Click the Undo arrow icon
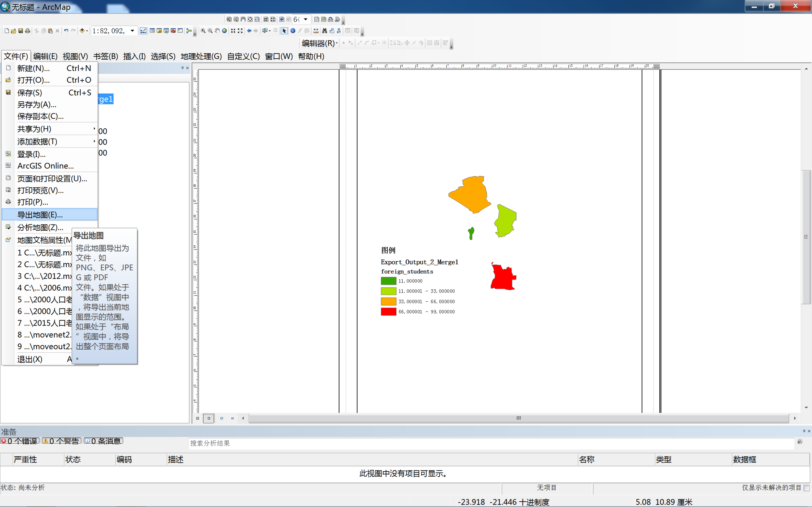Screen dimensions: 812x507 [x=66, y=31]
